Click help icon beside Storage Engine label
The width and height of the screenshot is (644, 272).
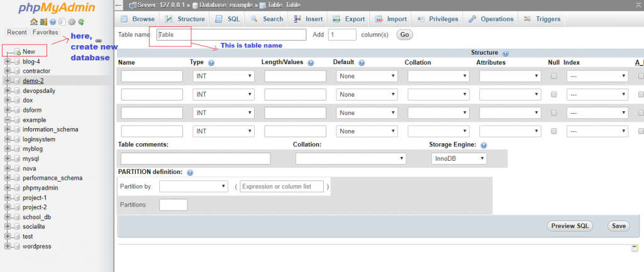click(x=484, y=144)
